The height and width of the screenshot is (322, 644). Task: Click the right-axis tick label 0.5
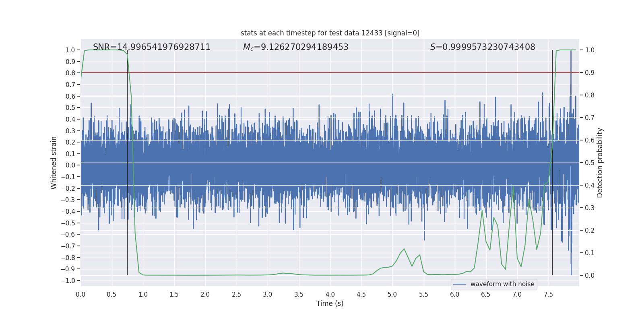point(589,163)
